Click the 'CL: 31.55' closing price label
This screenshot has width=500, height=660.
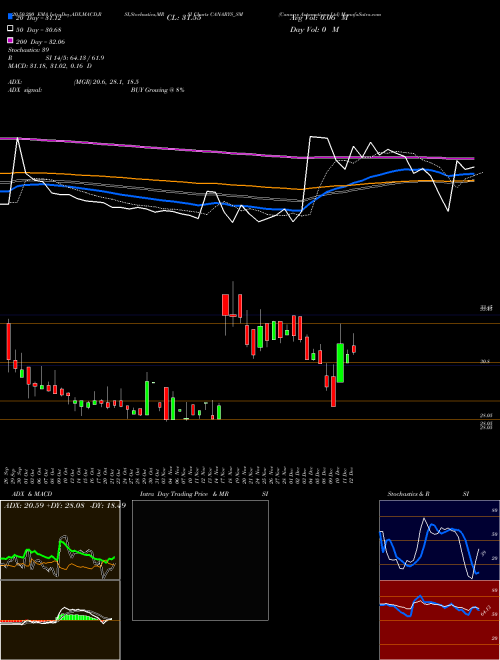click(x=184, y=18)
